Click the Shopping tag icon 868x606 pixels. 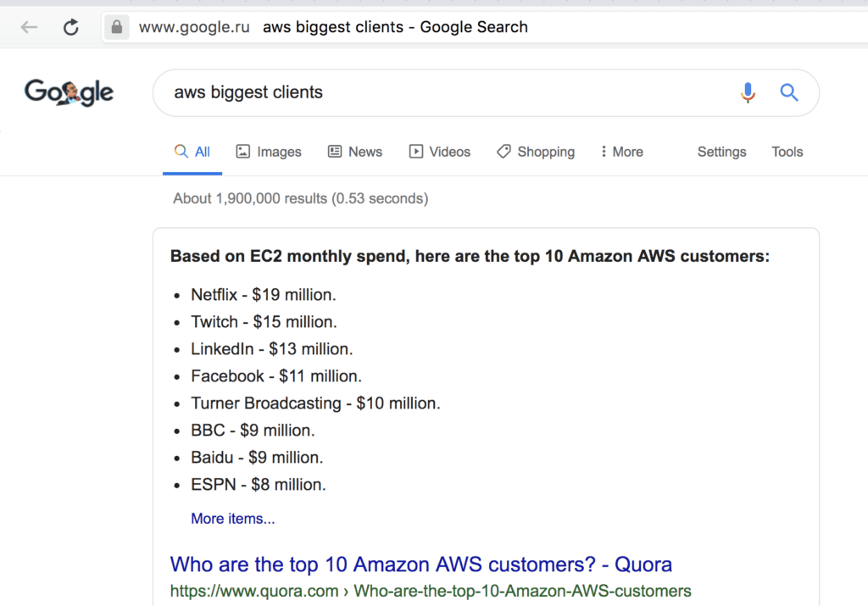[x=504, y=152]
